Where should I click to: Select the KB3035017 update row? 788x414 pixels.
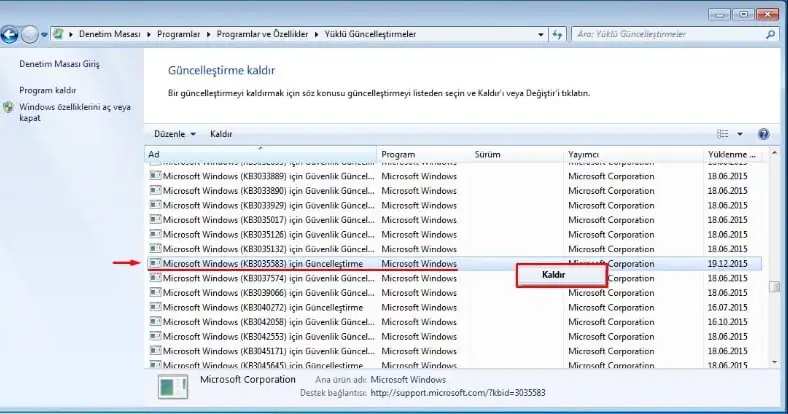coord(455,220)
